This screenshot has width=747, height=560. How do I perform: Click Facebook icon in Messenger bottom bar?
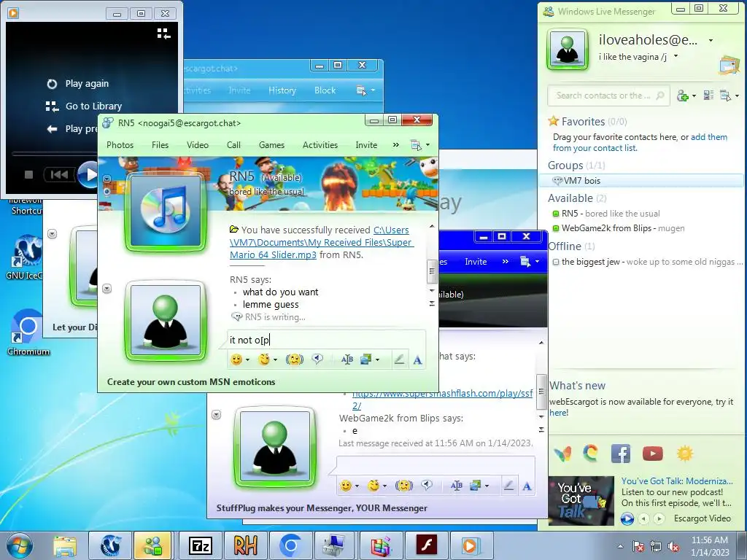(621, 454)
